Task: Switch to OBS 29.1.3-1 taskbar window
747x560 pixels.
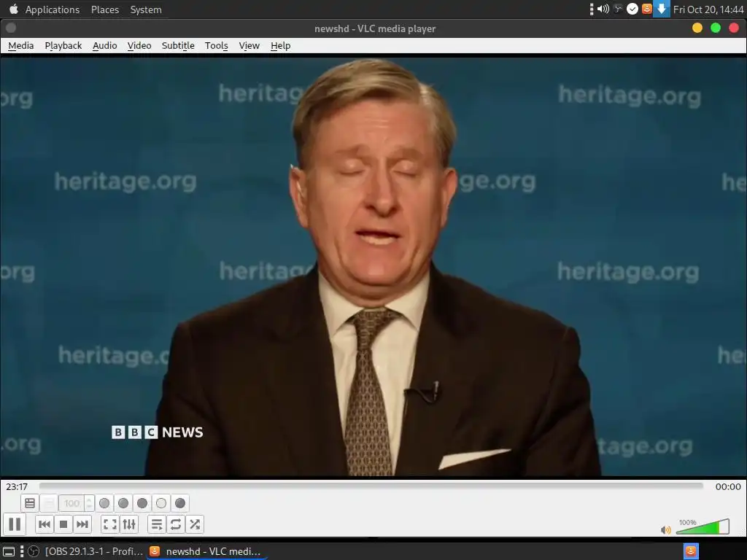Action: pyautogui.click(x=86, y=551)
